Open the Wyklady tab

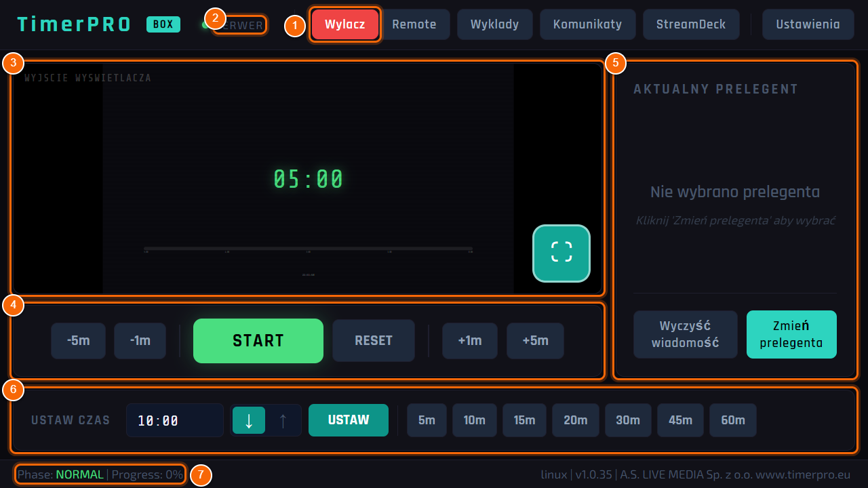point(495,24)
